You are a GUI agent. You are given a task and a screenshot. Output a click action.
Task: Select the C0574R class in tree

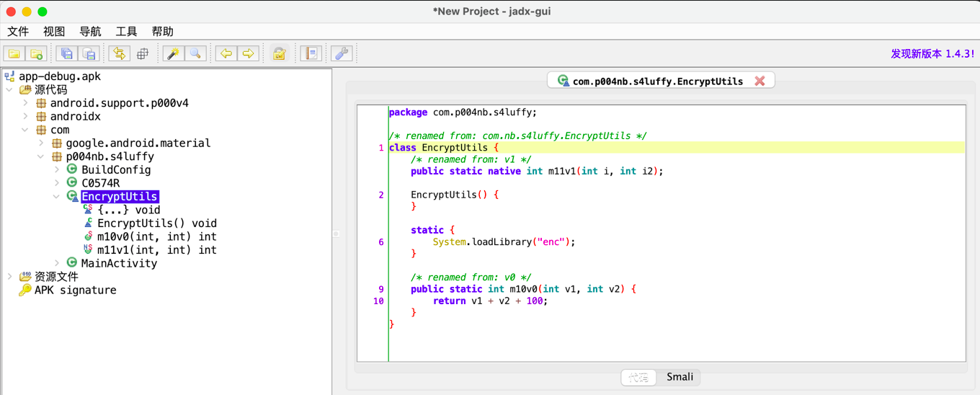[x=101, y=183]
